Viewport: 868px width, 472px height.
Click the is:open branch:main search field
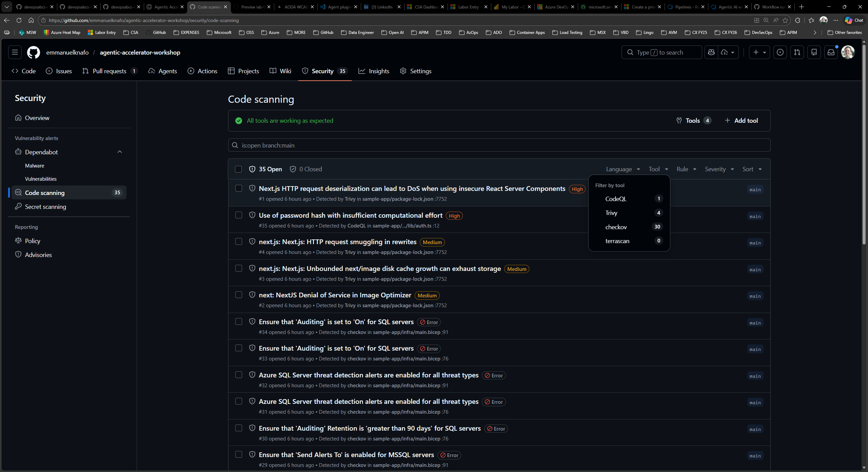tap(407, 145)
